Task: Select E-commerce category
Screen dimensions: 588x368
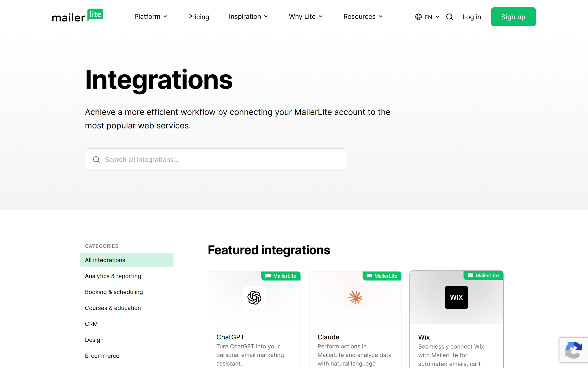Action: 102,356
